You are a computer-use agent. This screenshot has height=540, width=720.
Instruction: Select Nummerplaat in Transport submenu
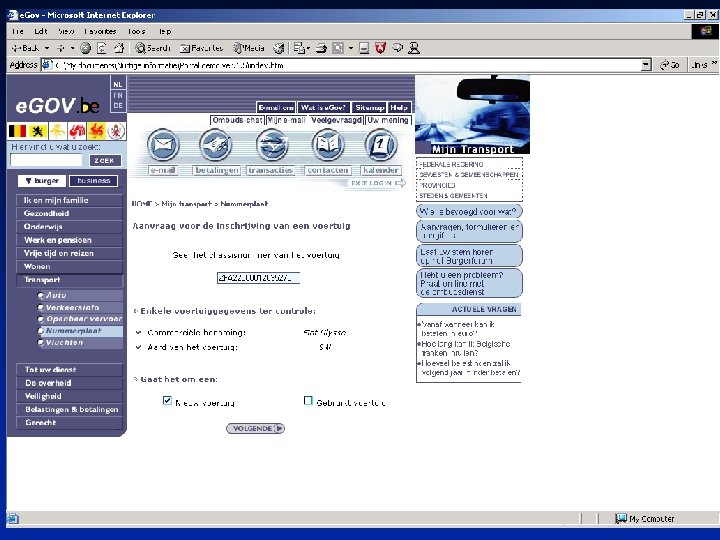(79, 331)
